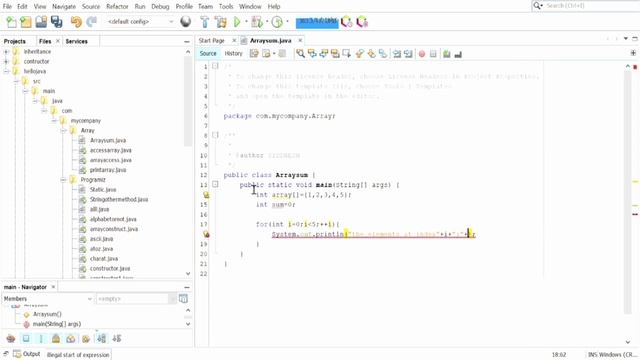
Task: Click the Open Project toolbar icon
Action: pos(41,22)
